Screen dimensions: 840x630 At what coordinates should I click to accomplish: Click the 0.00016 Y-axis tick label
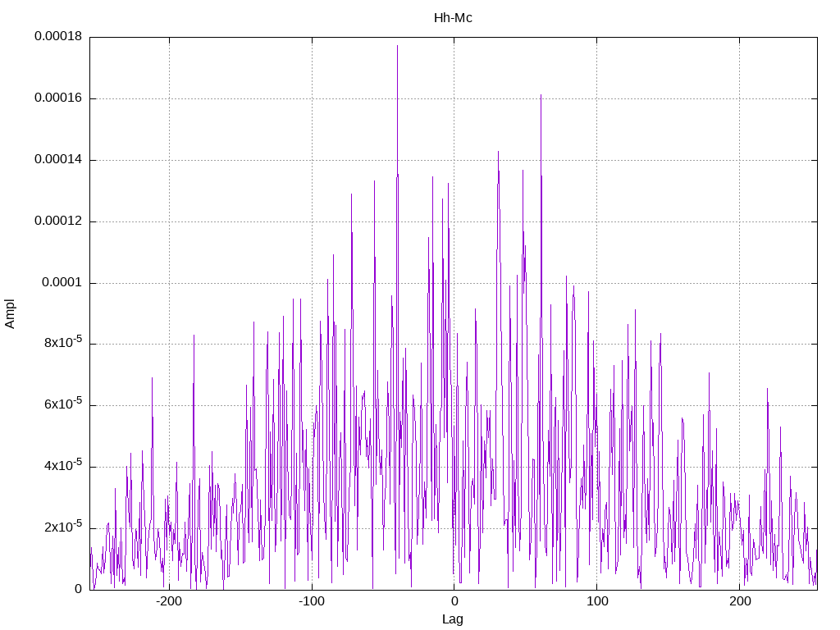[x=58, y=98]
